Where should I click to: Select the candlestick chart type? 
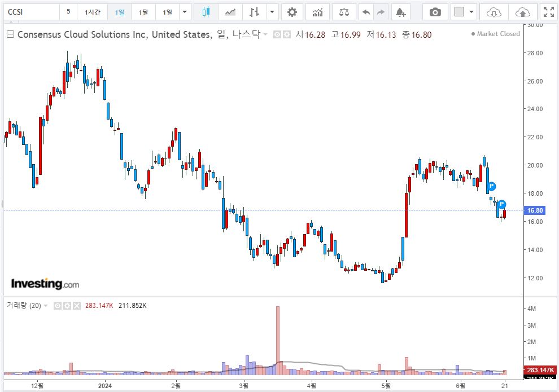pos(206,12)
